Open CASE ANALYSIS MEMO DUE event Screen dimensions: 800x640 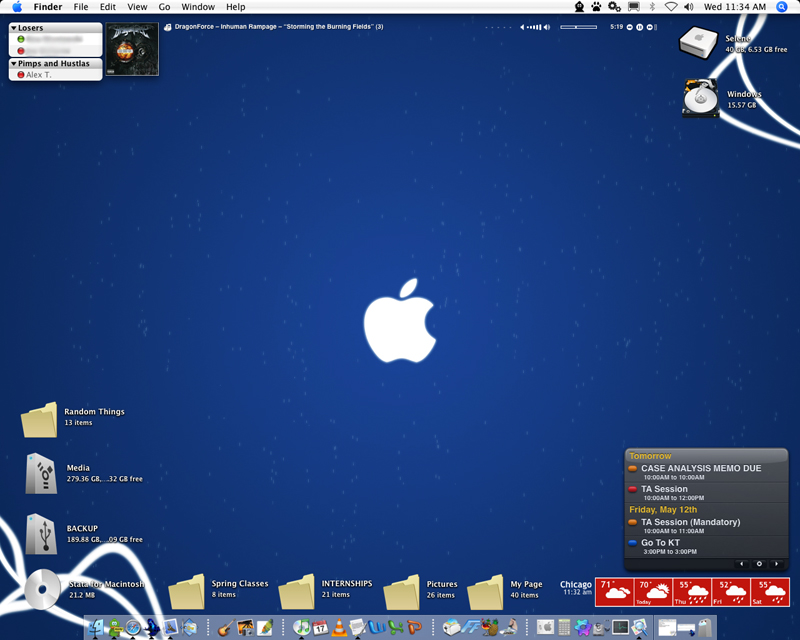pyautogui.click(x=706, y=472)
